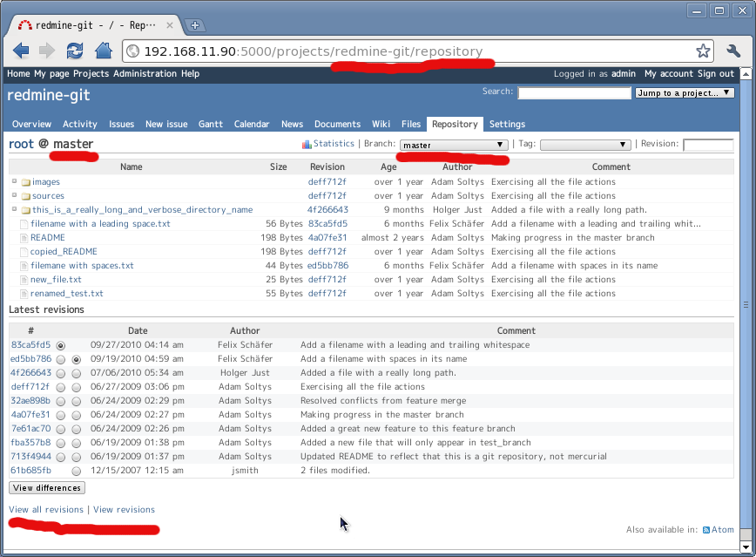Expand the sources directory
756x557 pixels.
(x=15, y=195)
